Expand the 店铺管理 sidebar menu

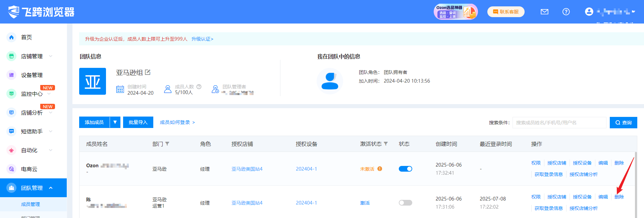[x=51, y=56]
